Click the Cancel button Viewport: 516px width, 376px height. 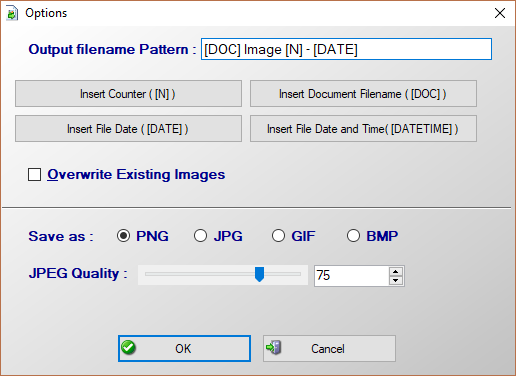[x=329, y=349]
